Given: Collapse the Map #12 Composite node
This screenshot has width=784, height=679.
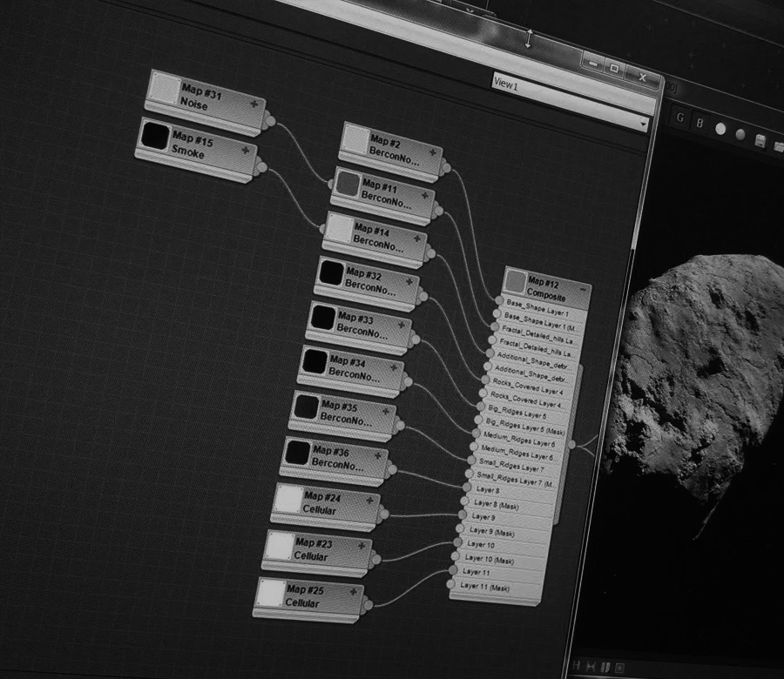Looking at the screenshot, I should pos(583,289).
